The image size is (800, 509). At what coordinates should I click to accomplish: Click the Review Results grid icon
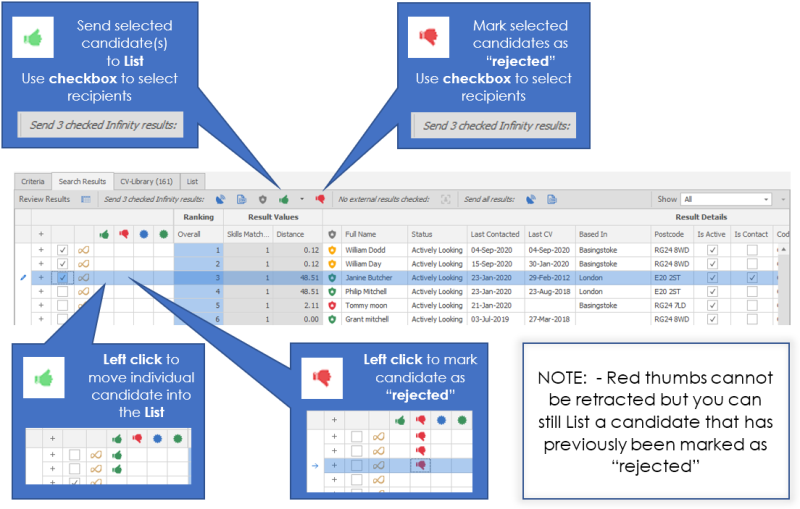click(86, 200)
